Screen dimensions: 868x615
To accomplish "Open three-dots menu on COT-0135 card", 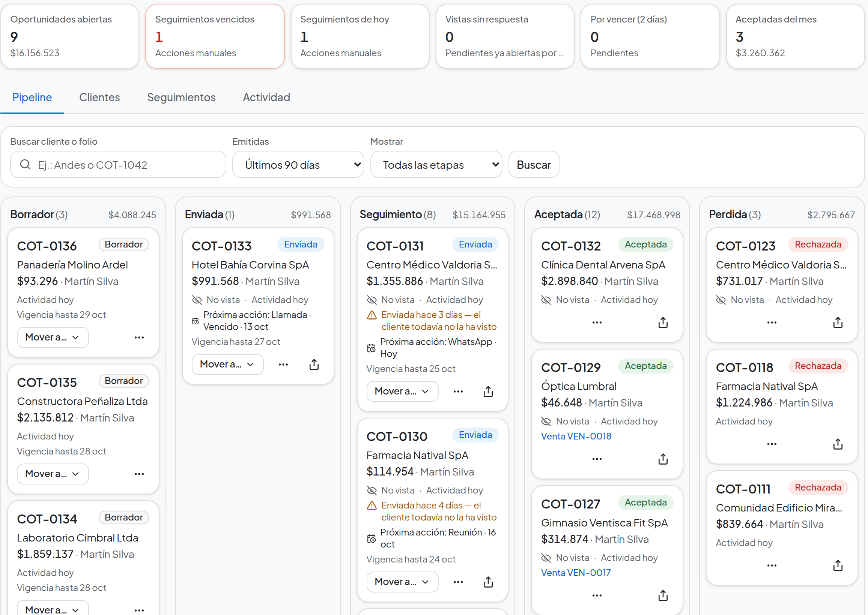I will click(x=139, y=474).
